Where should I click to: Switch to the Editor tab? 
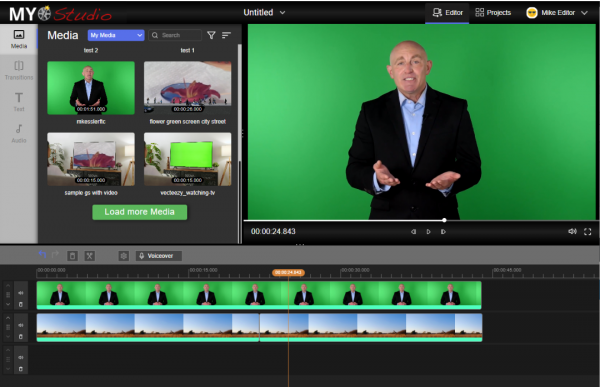coord(447,13)
